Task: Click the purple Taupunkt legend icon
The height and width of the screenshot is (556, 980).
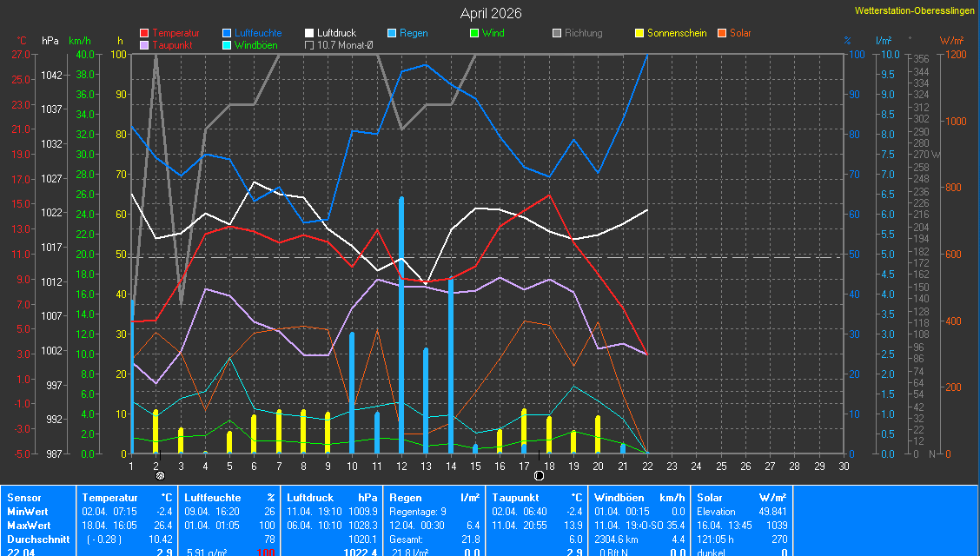Action: coord(144,45)
